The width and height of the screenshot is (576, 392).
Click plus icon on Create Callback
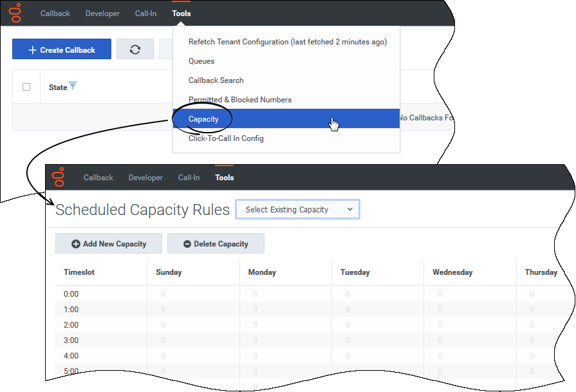point(32,50)
